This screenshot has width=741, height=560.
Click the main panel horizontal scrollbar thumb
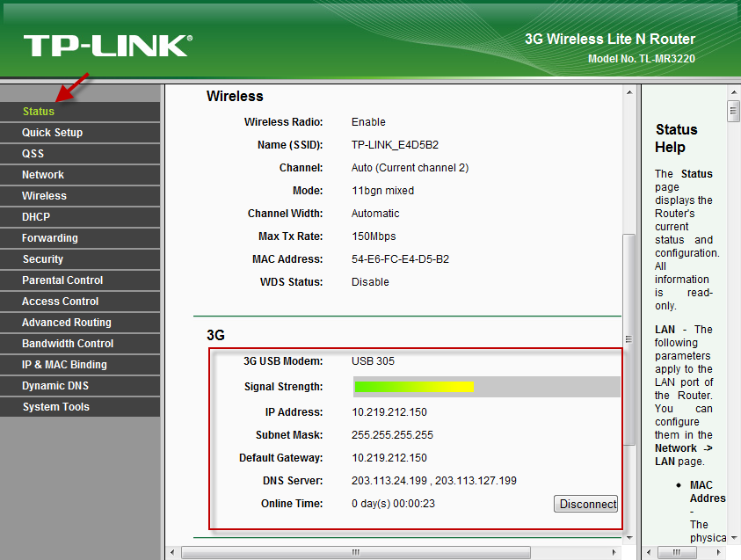[x=356, y=552]
